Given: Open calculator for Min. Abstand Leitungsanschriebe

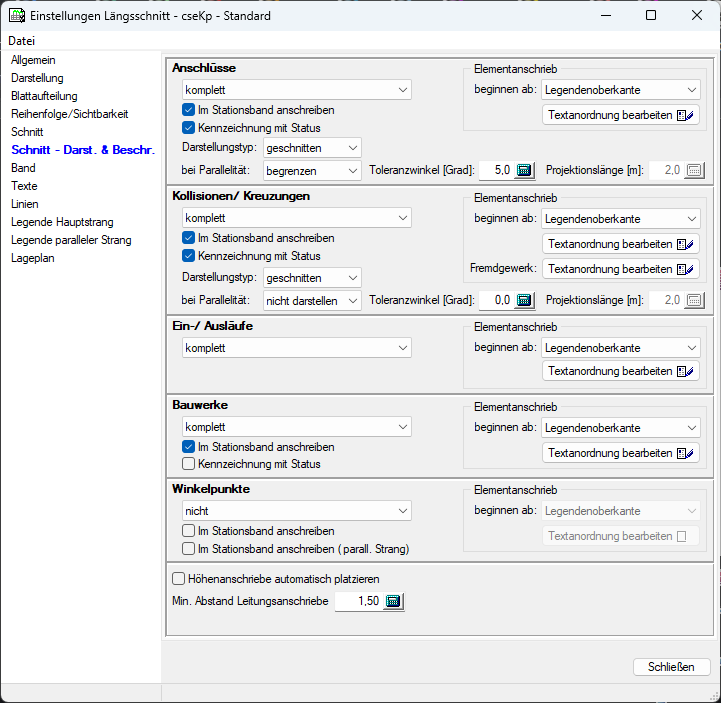Looking at the screenshot, I should [x=393, y=601].
